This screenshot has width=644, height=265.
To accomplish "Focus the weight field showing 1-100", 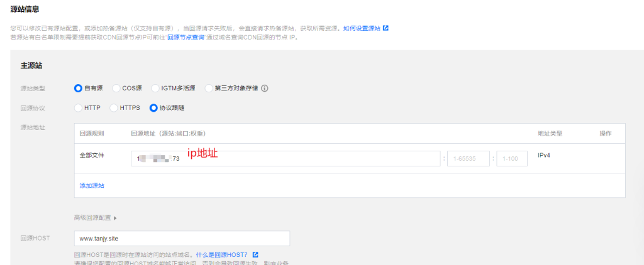I will click(511, 159).
